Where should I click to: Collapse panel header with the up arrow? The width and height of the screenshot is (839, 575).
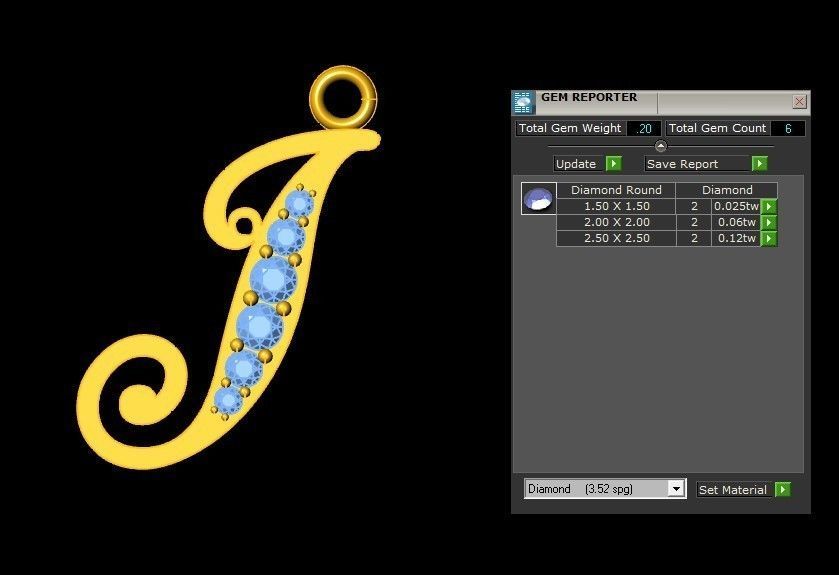coord(661,145)
